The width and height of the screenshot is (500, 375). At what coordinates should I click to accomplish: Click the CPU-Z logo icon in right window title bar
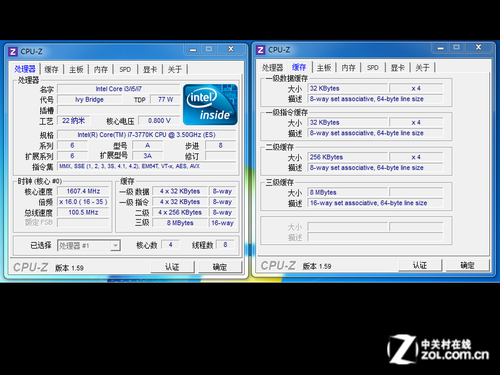pos(261,50)
